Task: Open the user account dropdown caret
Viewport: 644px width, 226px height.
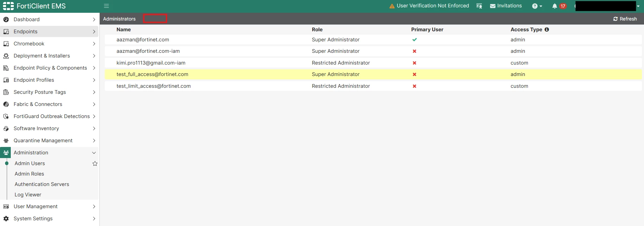Action: (x=638, y=6)
